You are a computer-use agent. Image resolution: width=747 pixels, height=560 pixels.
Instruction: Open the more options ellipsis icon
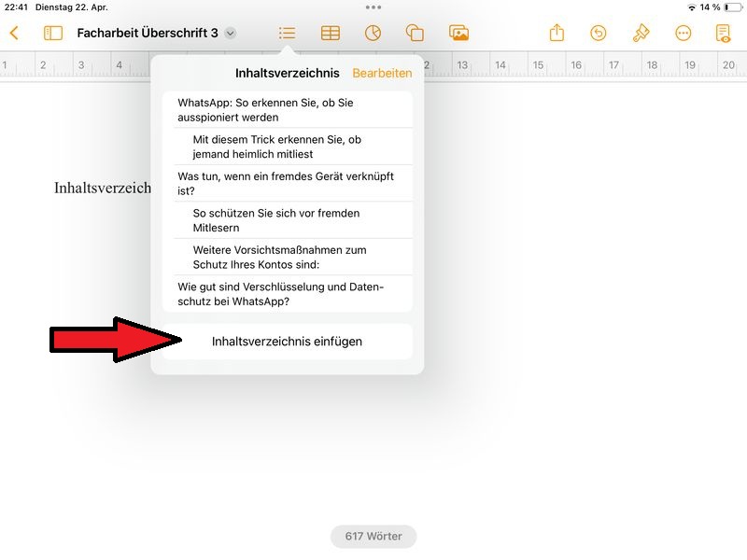tap(684, 33)
